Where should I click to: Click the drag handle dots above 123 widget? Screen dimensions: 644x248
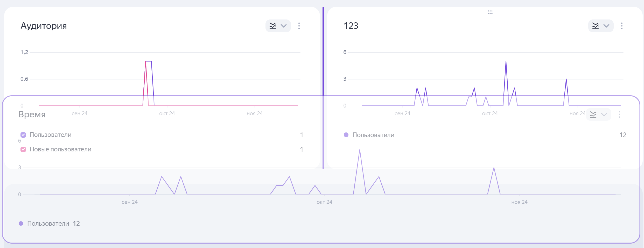[x=490, y=12]
